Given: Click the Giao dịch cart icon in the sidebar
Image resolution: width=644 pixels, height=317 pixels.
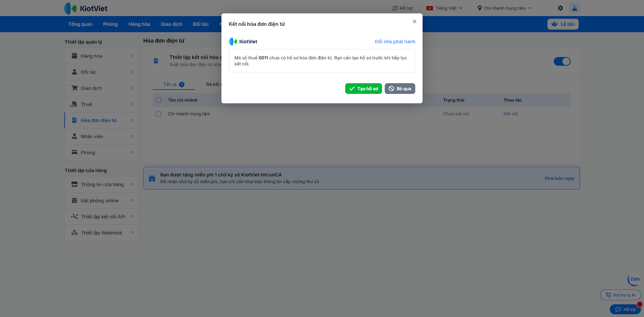Looking at the screenshot, I should coord(74,88).
